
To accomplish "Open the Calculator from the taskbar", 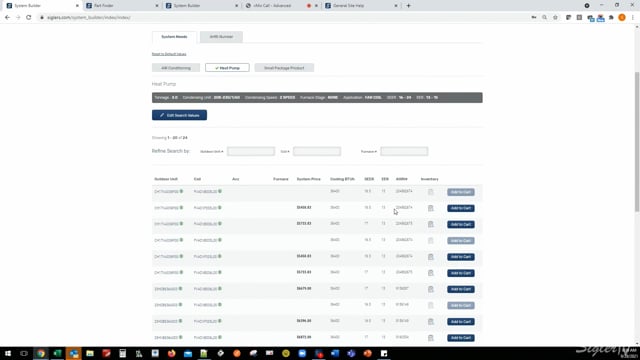I will tap(122, 353).
